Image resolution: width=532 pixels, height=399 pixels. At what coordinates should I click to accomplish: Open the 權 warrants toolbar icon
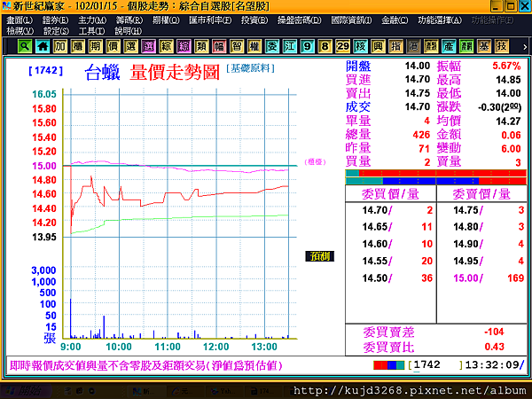[254, 46]
